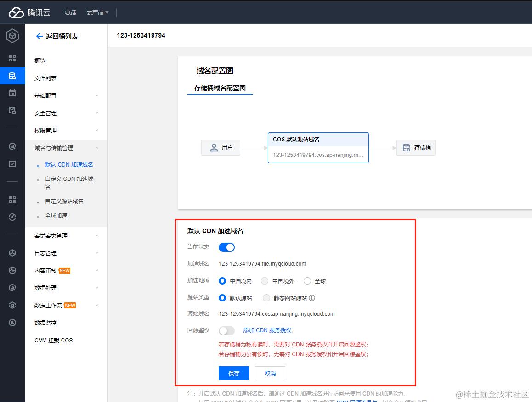Viewport: 532px width, 402px height.
Task: Open 概览 in the bucket menu
Action: click(40, 61)
